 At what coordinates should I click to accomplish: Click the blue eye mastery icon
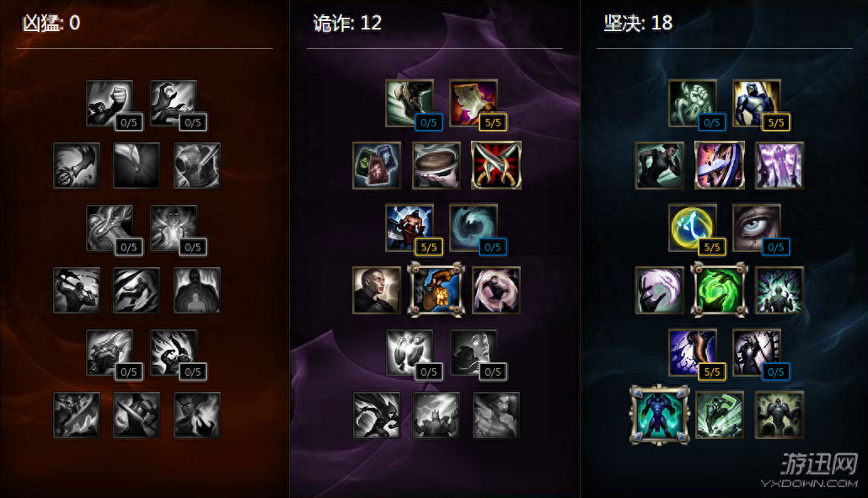coord(756,228)
